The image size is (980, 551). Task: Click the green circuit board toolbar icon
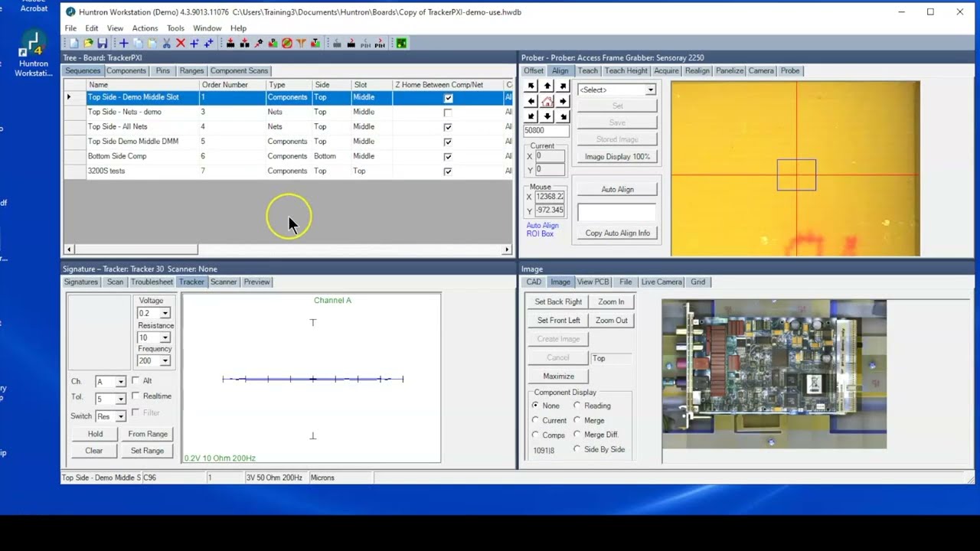point(401,43)
